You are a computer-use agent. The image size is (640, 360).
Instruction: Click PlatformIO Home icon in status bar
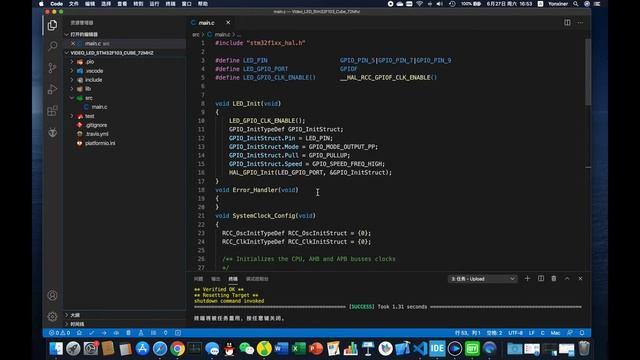79,333
